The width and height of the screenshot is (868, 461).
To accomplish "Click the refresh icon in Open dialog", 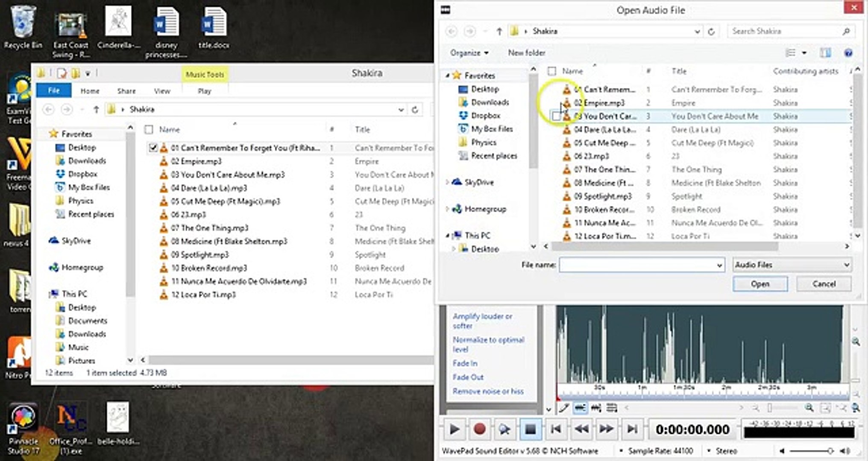I will tap(711, 31).
